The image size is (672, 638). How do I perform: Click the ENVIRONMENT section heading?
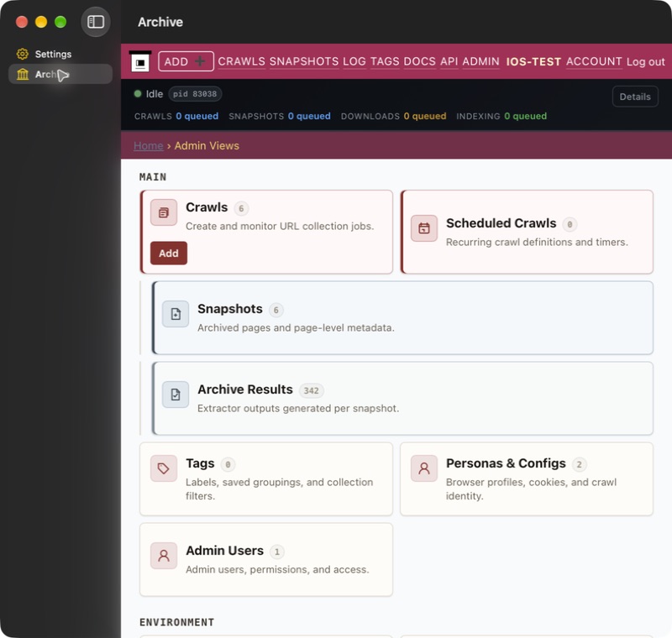tap(176, 622)
